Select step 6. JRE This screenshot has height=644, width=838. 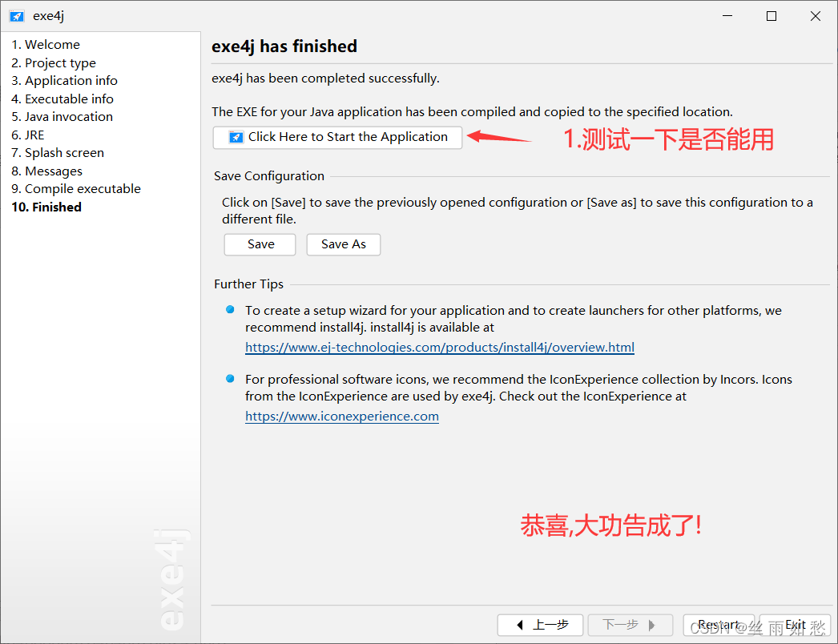click(28, 135)
